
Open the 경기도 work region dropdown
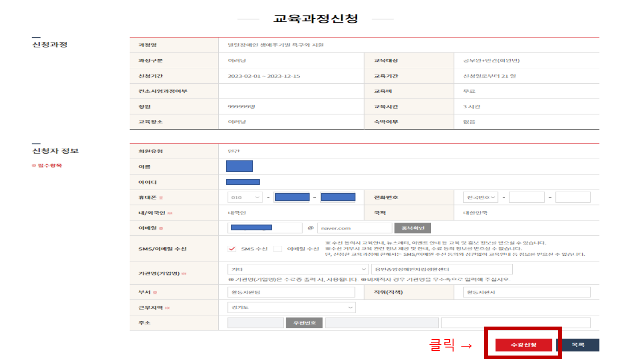291,307
